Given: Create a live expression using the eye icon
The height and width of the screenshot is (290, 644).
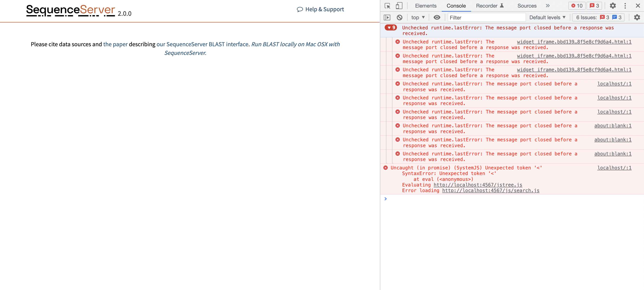Looking at the screenshot, I should (437, 17).
